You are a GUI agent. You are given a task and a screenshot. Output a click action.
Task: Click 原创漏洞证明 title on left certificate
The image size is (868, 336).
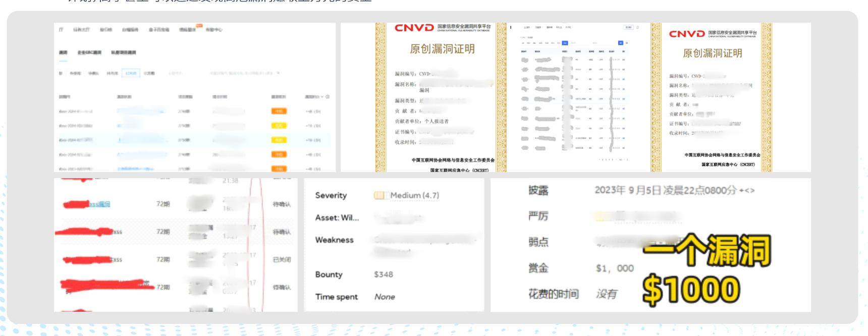(442, 49)
